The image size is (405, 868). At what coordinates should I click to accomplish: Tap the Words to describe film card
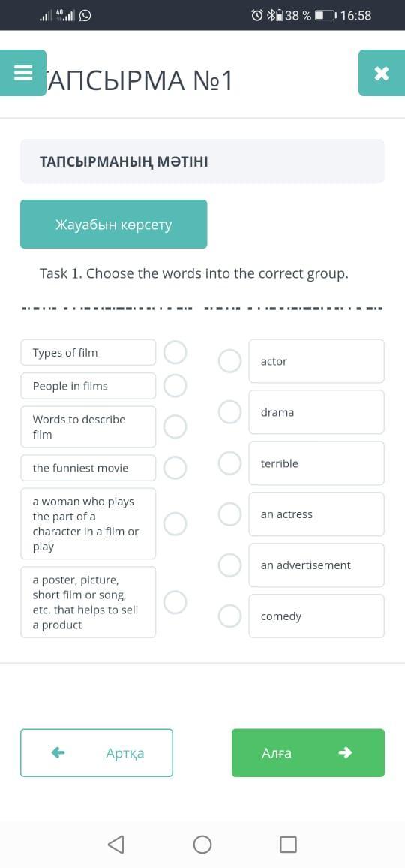tap(88, 426)
